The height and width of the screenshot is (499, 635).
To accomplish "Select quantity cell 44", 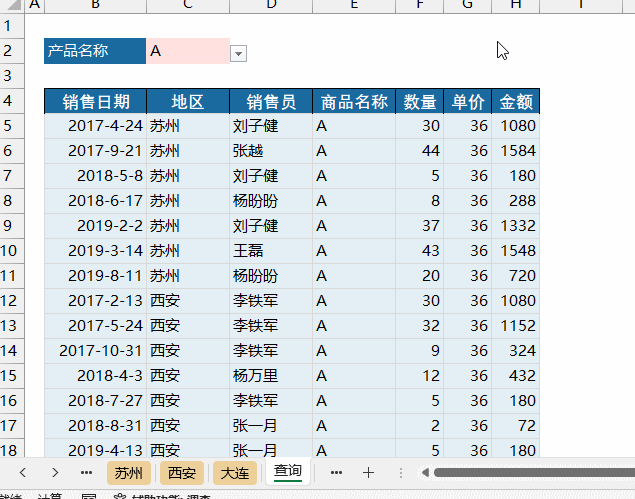I will click(420, 151).
